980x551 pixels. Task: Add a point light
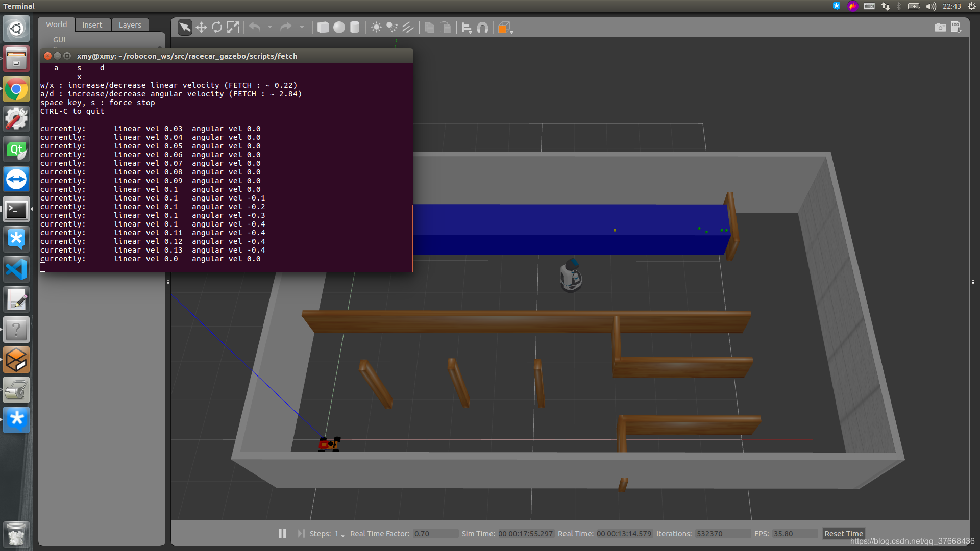click(x=376, y=28)
